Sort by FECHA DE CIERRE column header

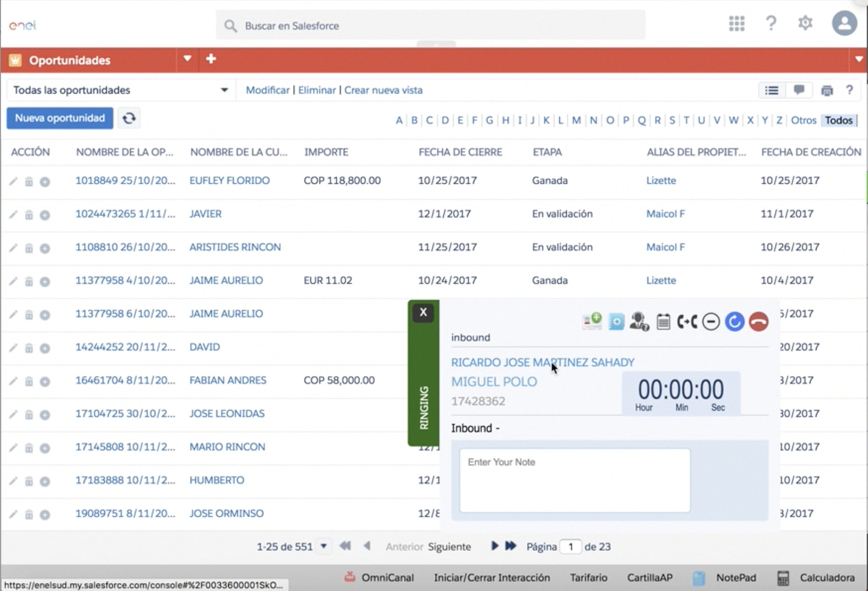(x=460, y=152)
